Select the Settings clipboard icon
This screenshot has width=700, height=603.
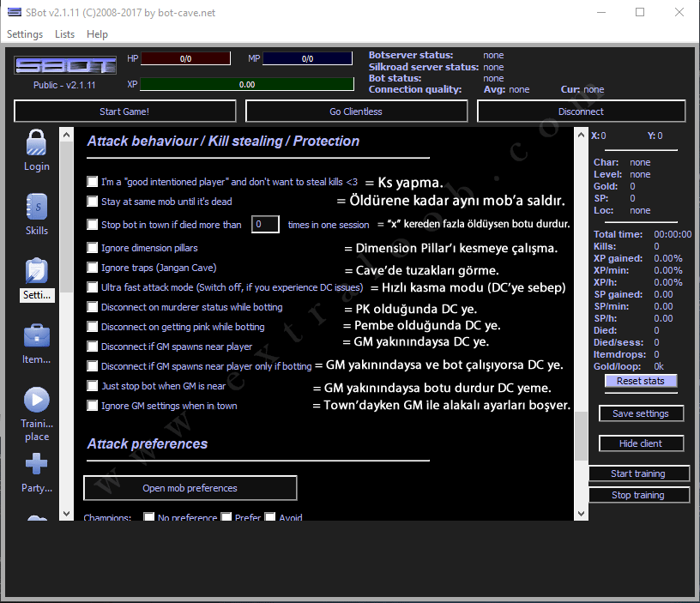point(37,271)
